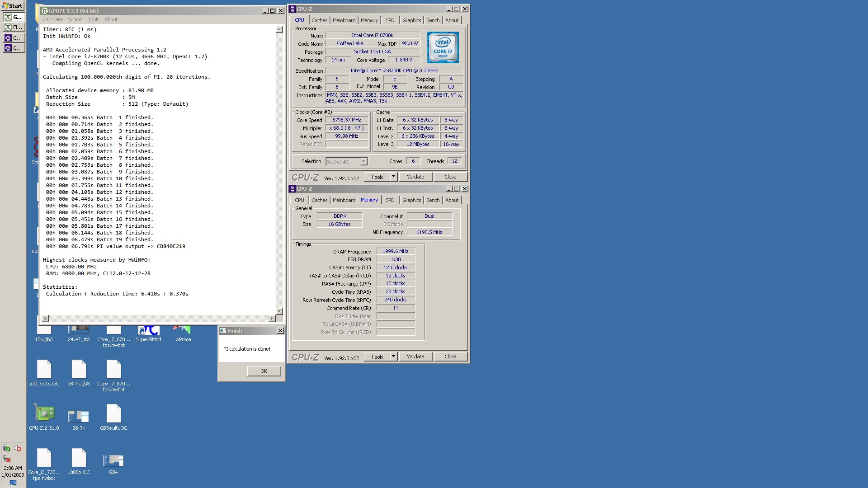Click the PI value output line CB840E219
Screen dimensions: 868x488
point(115,246)
